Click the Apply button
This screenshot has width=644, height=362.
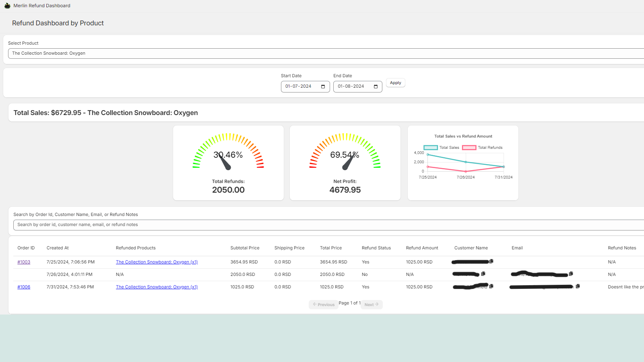(395, 83)
